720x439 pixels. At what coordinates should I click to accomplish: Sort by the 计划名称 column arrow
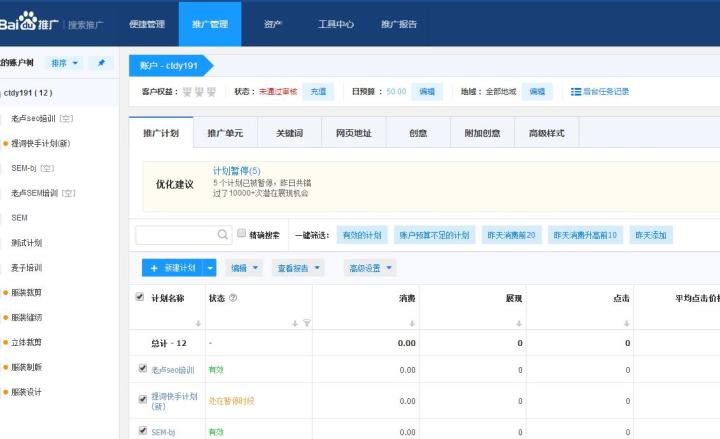[198, 323]
